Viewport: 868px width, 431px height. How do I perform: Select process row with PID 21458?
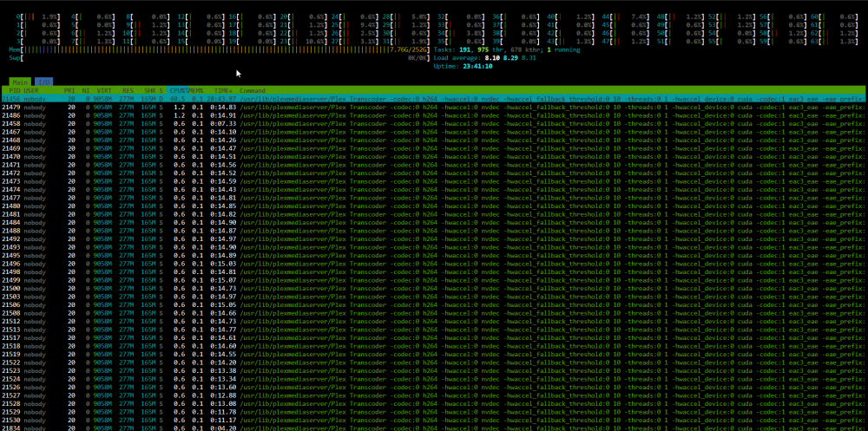point(434,123)
